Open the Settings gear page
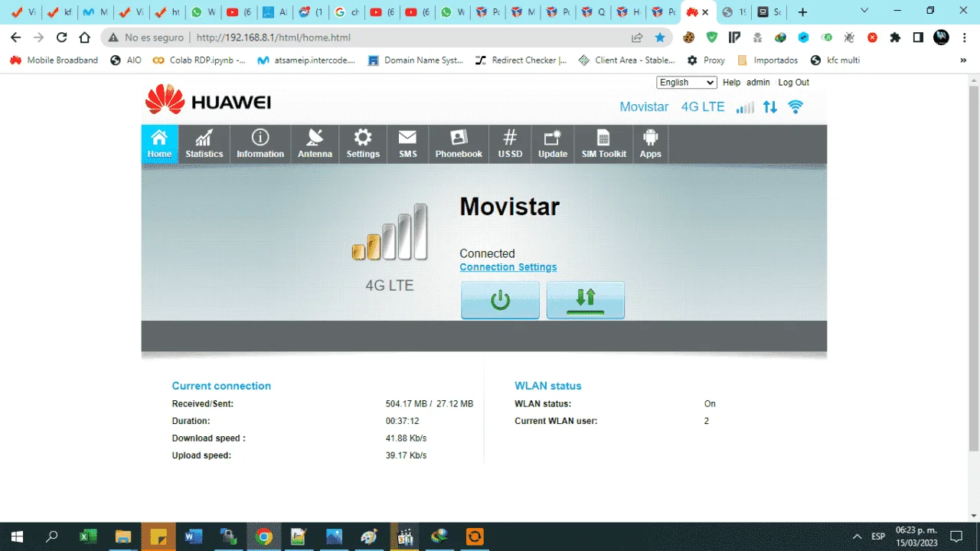 (363, 144)
